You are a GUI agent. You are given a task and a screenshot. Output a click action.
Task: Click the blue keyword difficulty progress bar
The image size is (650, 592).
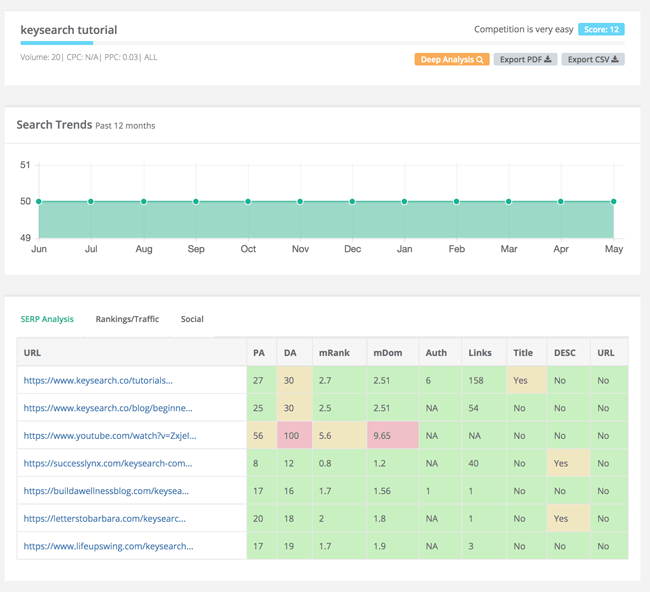(x=57, y=43)
